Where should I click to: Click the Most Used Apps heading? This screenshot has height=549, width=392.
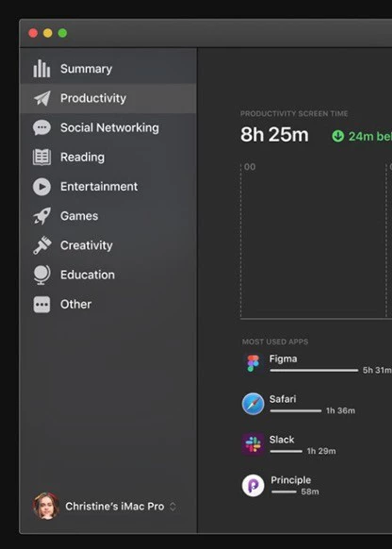pyautogui.click(x=275, y=341)
